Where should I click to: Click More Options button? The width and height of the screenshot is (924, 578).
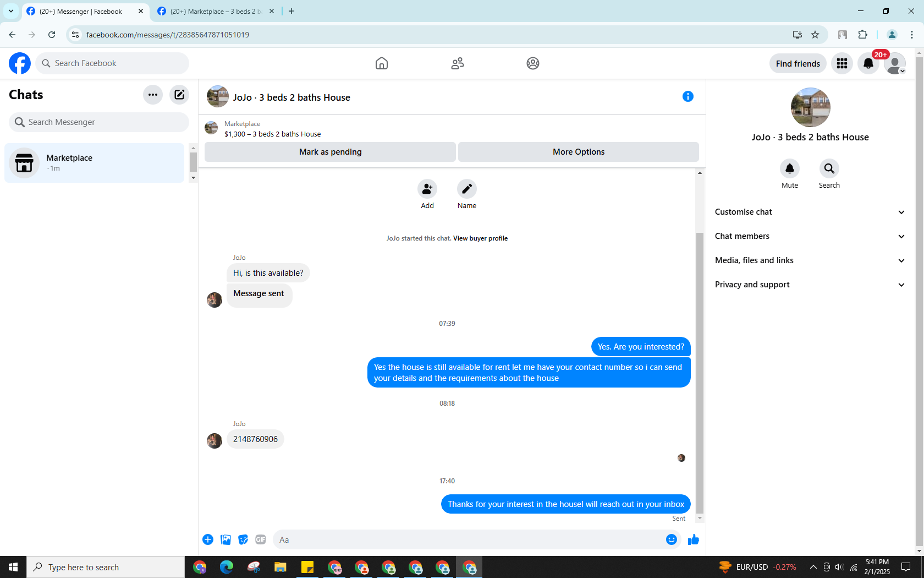click(579, 152)
